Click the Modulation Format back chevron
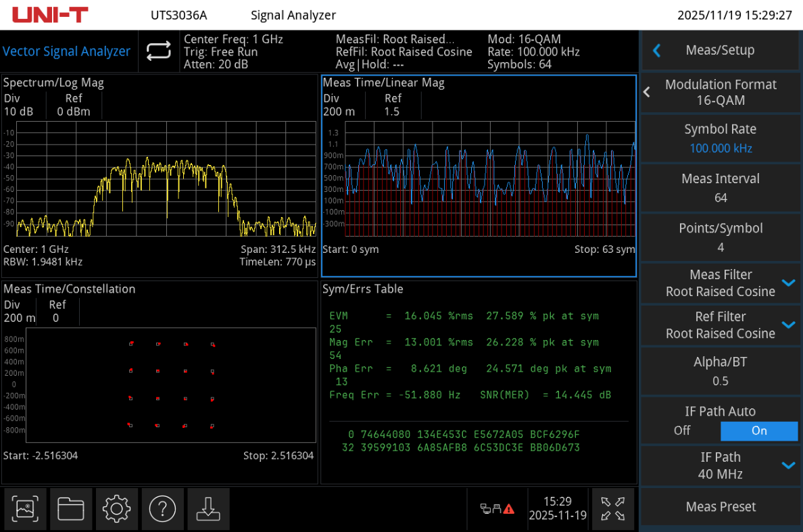The width and height of the screenshot is (803, 532). (646, 92)
